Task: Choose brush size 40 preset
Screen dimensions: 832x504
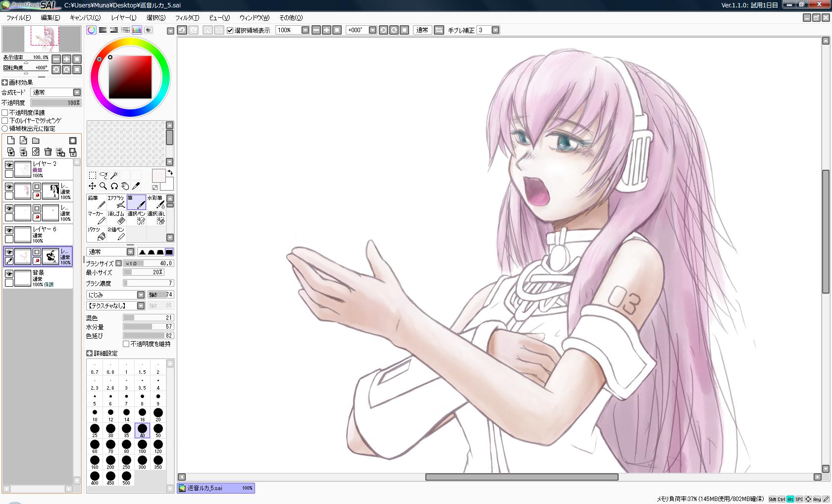Action: point(142,430)
